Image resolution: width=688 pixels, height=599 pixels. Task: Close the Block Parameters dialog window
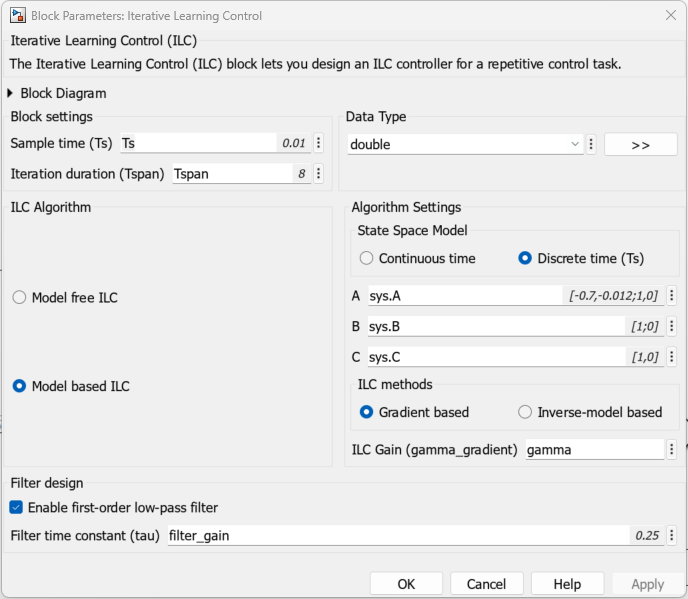point(670,15)
